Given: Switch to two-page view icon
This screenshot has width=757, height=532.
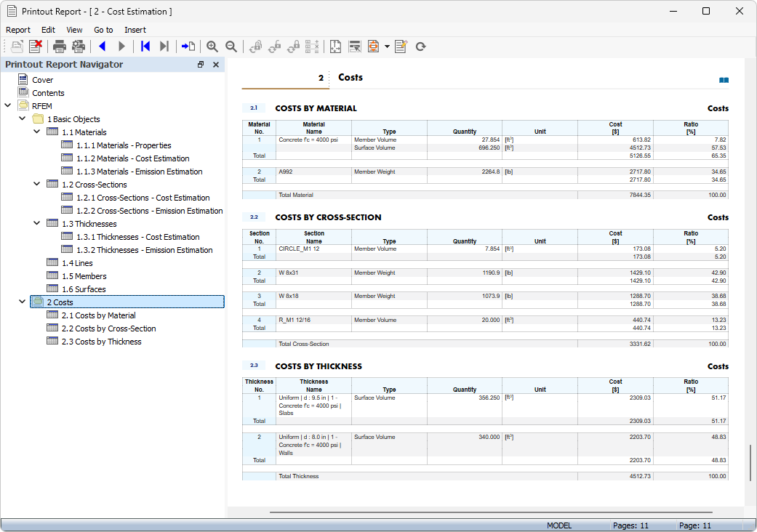Looking at the screenshot, I should [x=724, y=80].
